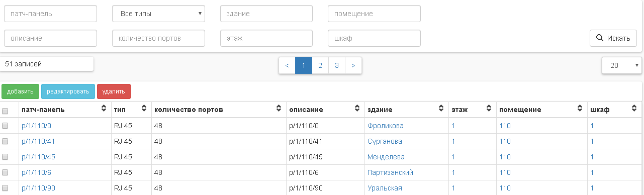
Task: Tick the select-all checkbox in table header
Action: [5, 111]
